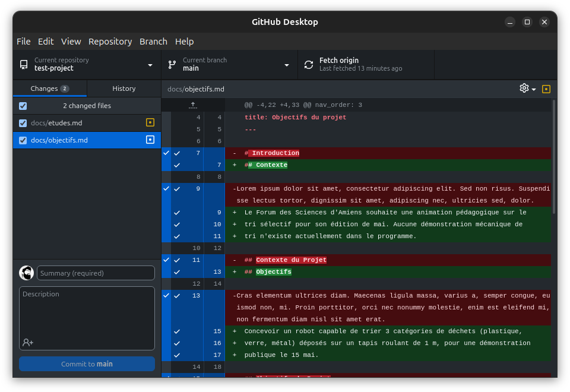The width and height of the screenshot is (570, 392).
Task: Open the Branch menu
Action: [153, 42]
